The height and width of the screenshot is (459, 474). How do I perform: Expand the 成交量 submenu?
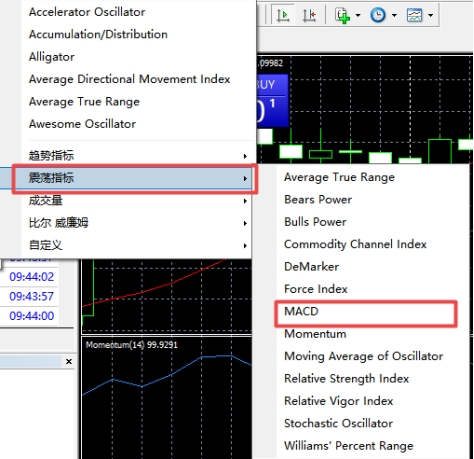136,201
